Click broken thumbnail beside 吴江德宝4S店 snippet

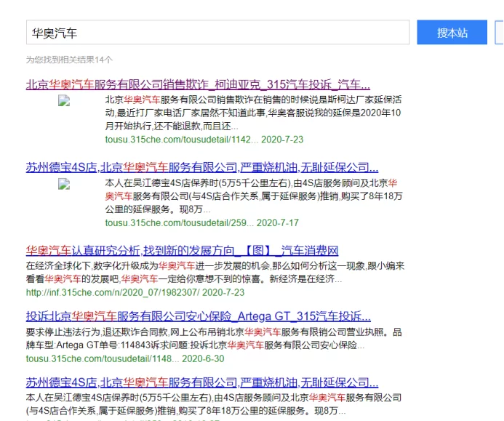[x=64, y=184]
